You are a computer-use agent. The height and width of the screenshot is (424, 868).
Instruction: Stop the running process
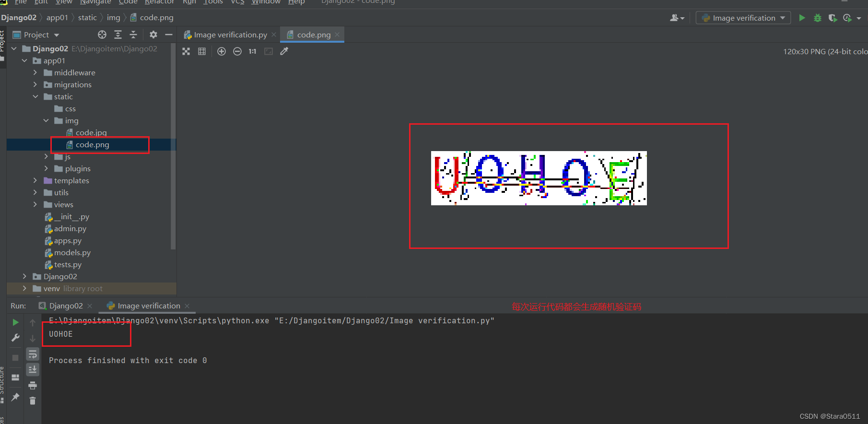(15, 358)
